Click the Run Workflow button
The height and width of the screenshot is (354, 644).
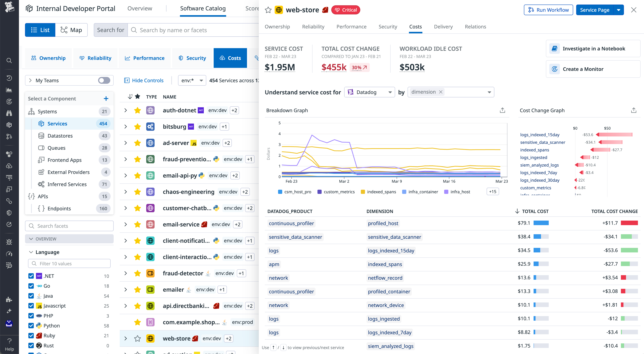tap(548, 10)
